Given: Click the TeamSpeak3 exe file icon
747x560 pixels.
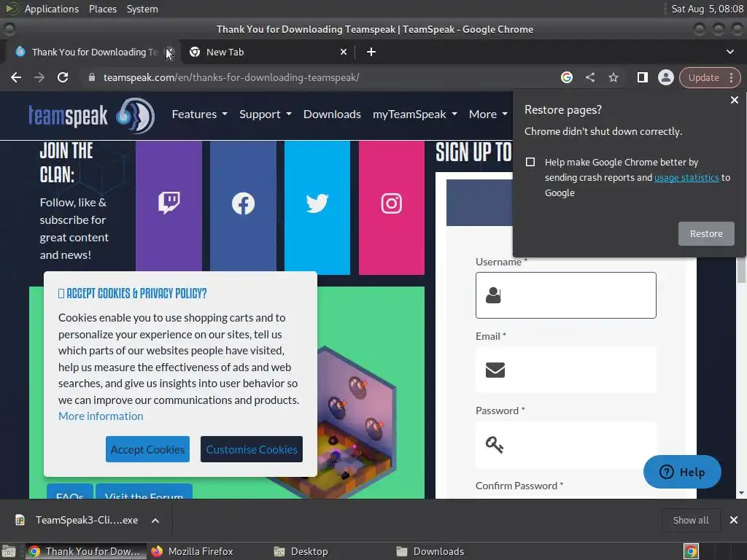Looking at the screenshot, I should click(x=20, y=520).
